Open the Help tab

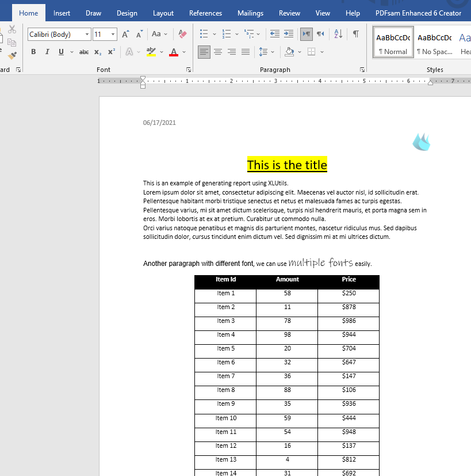[x=353, y=13]
